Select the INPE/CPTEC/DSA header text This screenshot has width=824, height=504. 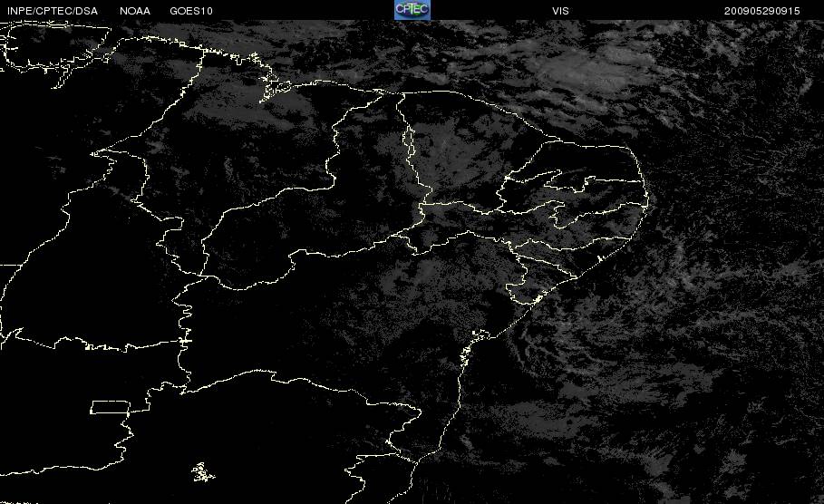(x=53, y=11)
